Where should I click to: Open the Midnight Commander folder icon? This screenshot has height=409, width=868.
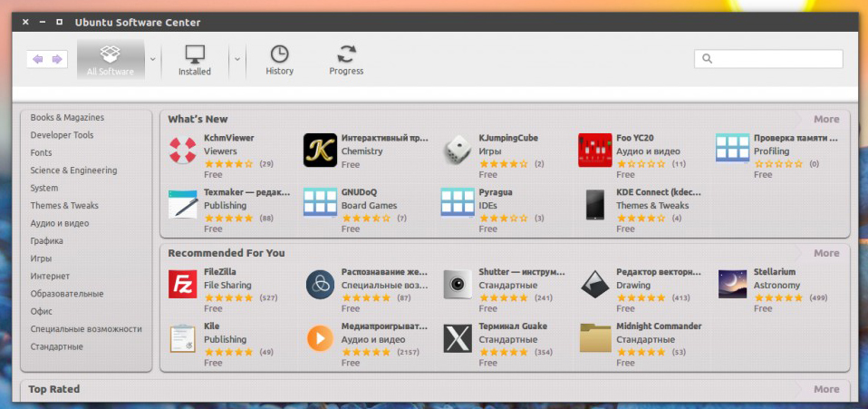[x=595, y=338]
